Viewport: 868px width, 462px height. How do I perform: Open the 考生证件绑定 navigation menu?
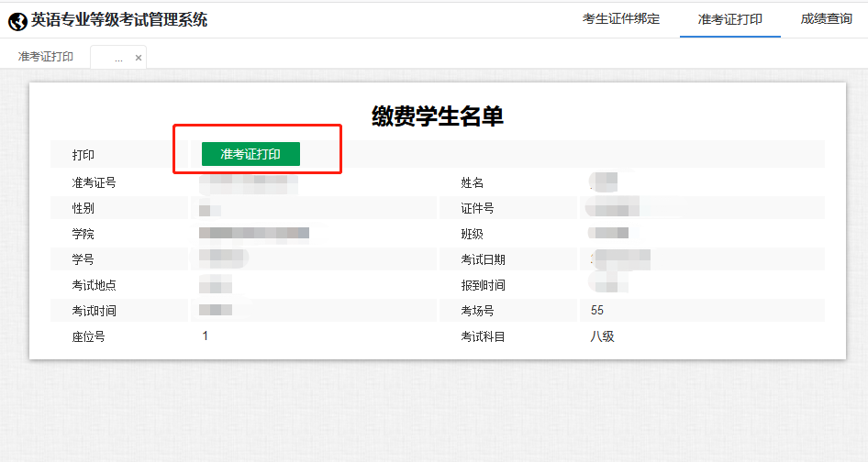(621, 19)
